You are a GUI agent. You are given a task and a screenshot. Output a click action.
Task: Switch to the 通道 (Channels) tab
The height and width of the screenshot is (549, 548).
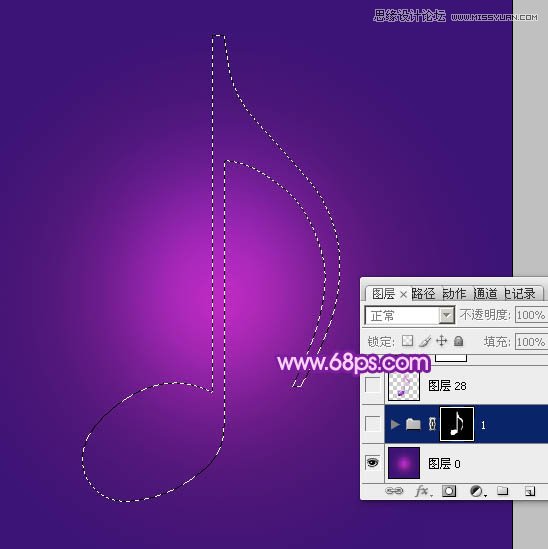(x=485, y=294)
